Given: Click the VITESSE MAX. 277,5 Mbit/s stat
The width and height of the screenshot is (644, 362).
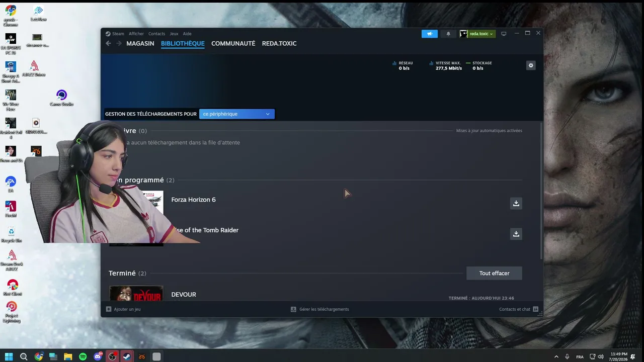Looking at the screenshot, I should tap(446, 66).
